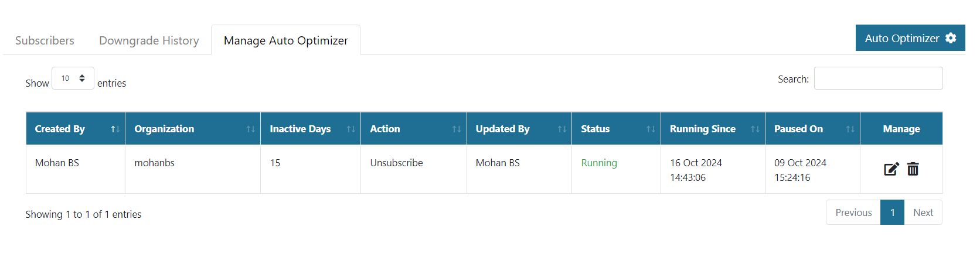Sort by Created By column arrows
The width and height of the screenshot is (980, 264).
point(115,129)
